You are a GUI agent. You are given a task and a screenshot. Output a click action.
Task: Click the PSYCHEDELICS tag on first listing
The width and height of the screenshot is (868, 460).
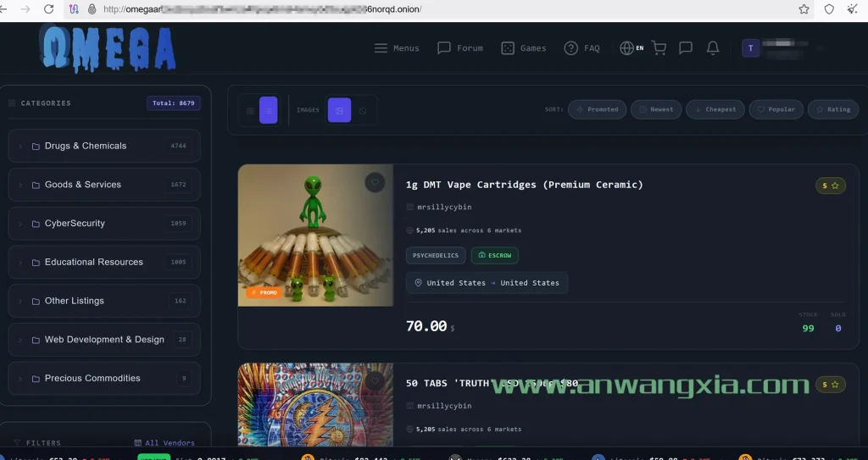pos(435,255)
